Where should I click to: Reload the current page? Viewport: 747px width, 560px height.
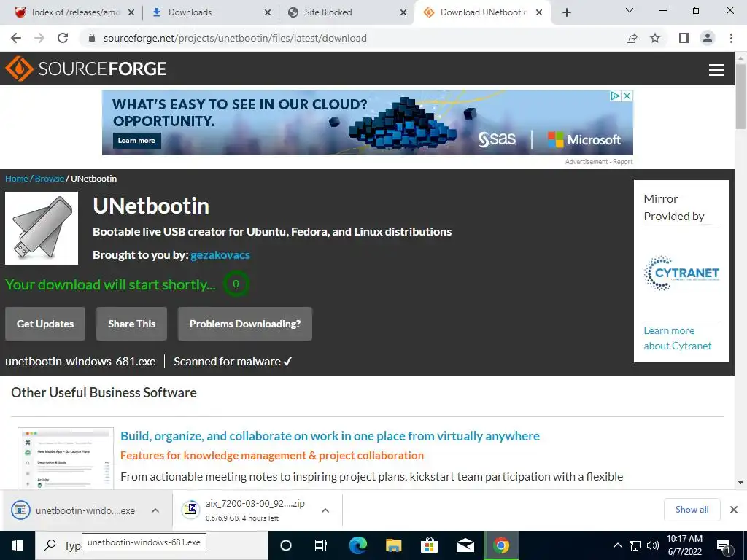click(63, 38)
